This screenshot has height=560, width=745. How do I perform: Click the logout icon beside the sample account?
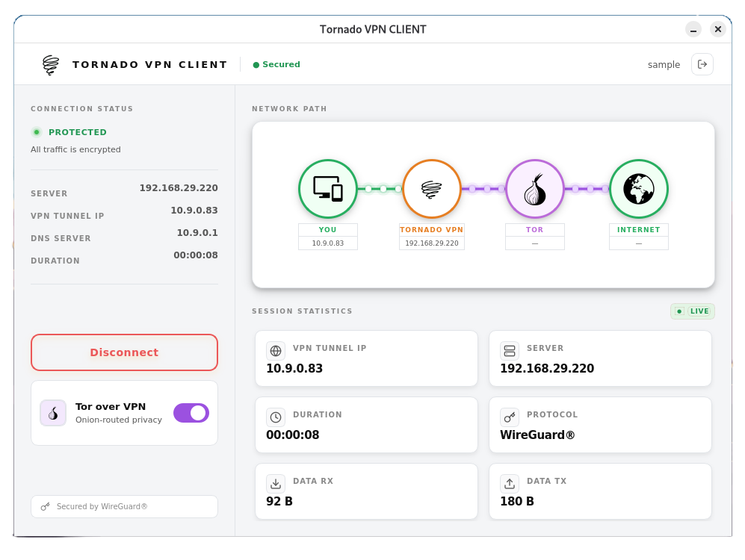pos(702,64)
